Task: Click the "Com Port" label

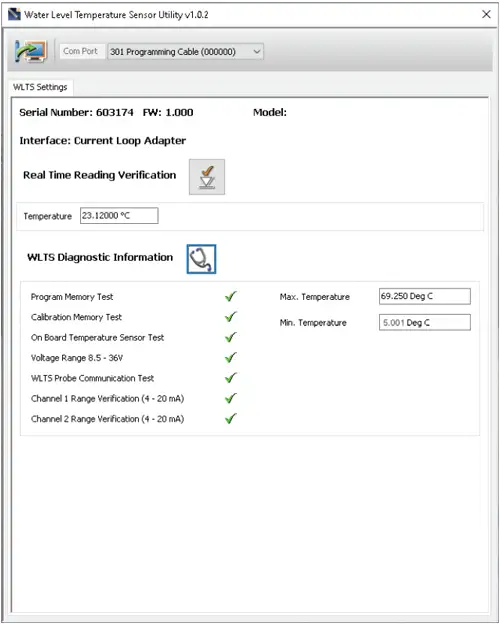Action: (80, 51)
